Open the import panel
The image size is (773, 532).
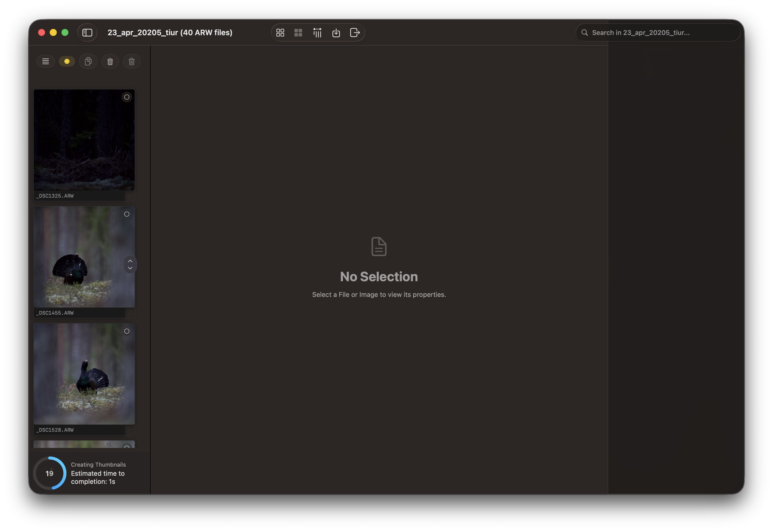pyautogui.click(x=336, y=32)
